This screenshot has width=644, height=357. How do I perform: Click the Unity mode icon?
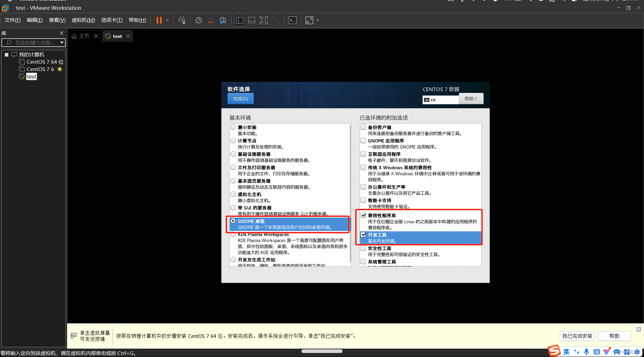(276, 20)
